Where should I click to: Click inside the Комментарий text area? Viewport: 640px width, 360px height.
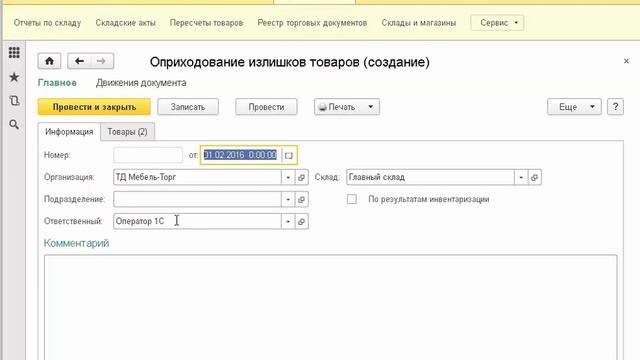(331, 307)
